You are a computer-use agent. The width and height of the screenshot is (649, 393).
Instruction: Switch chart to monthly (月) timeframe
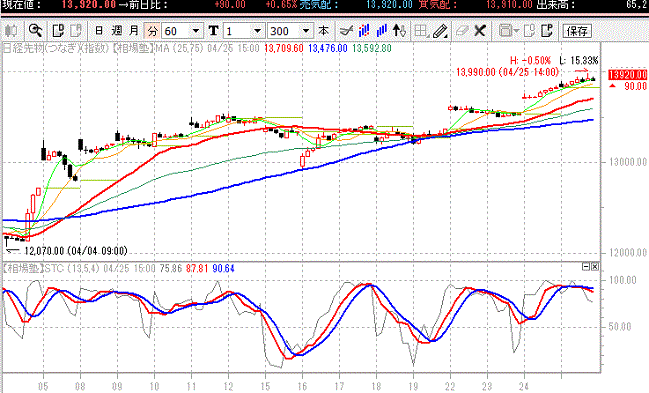pyautogui.click(x=134, y=31)
